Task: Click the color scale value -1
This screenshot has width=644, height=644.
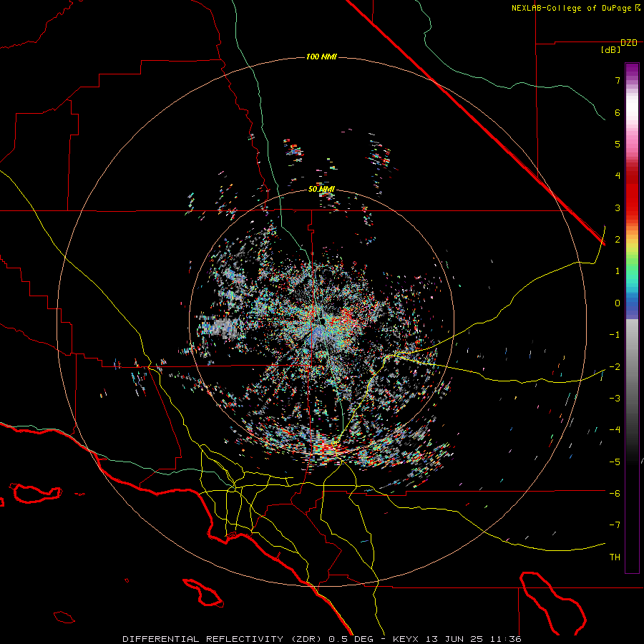Action: pyautogui.click(x=615, y=335)
